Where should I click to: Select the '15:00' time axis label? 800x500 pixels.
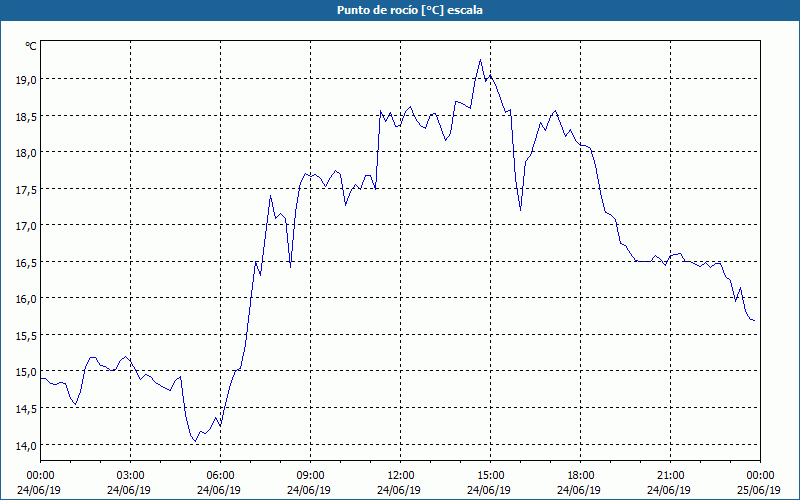490,476
